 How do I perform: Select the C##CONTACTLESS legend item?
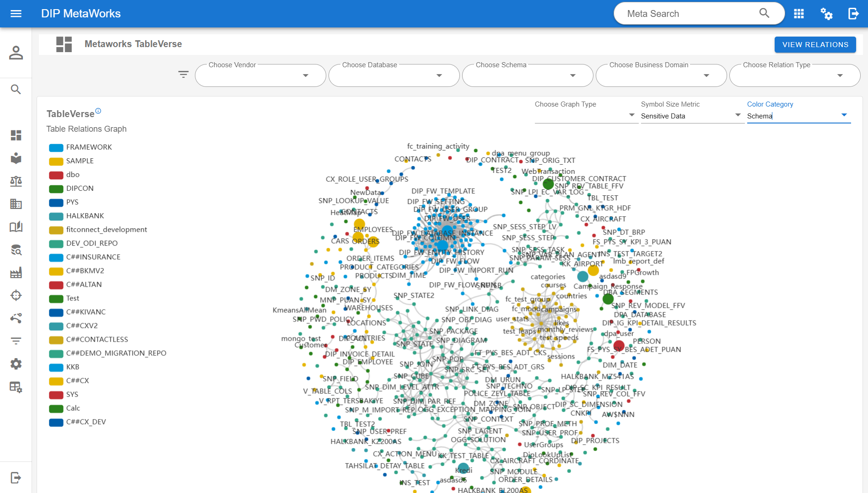(x=88, y=339)
